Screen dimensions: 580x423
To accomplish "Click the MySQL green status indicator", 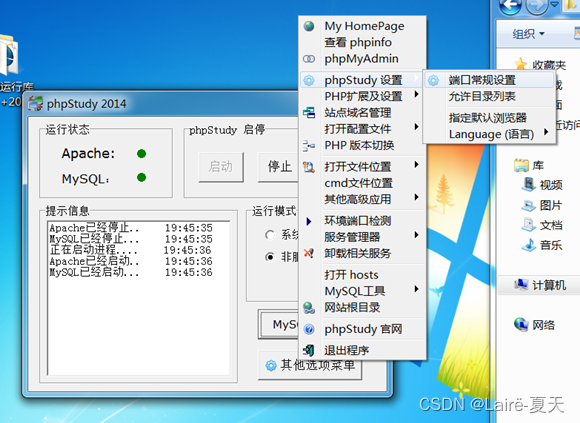I will pos(141,178).
